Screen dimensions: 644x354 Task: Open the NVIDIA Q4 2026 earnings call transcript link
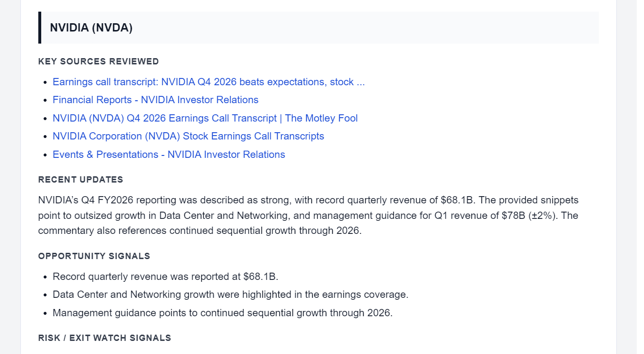[x=209, y=82]
